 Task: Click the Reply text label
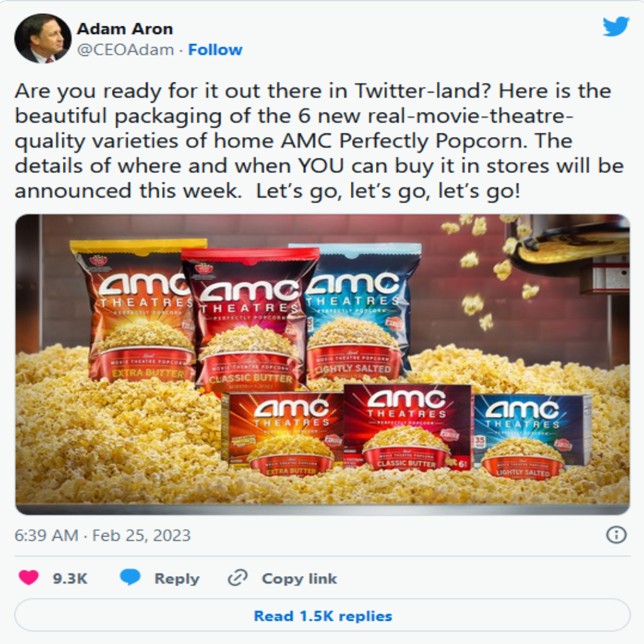tap(177, 579)
